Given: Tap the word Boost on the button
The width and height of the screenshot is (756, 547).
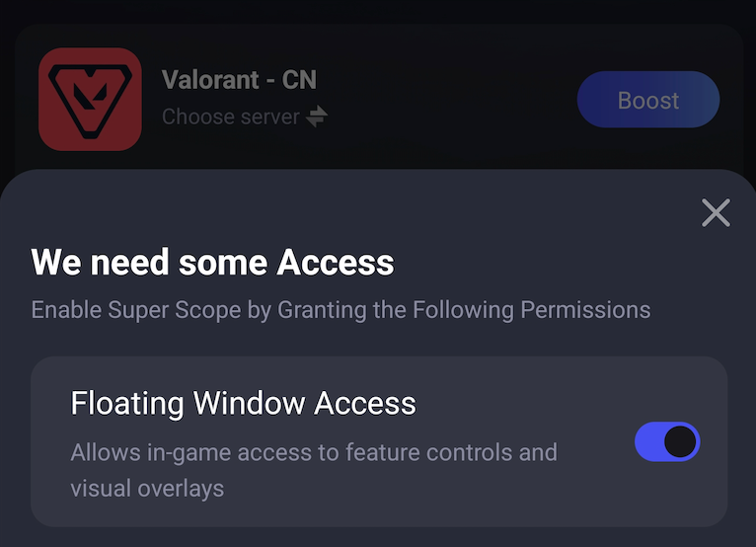Looking at the screenshot, I should (648, 101).
